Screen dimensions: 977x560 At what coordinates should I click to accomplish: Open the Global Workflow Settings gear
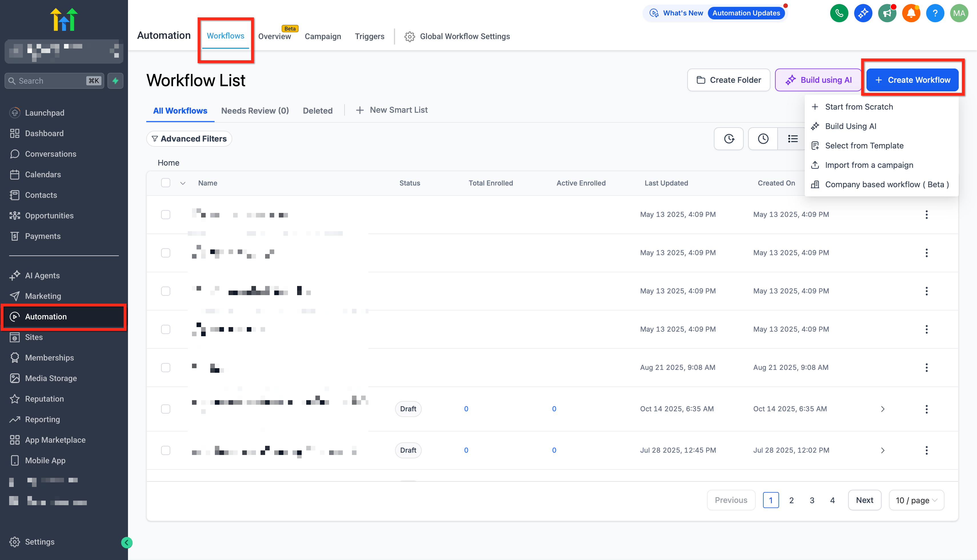[410, 37]
